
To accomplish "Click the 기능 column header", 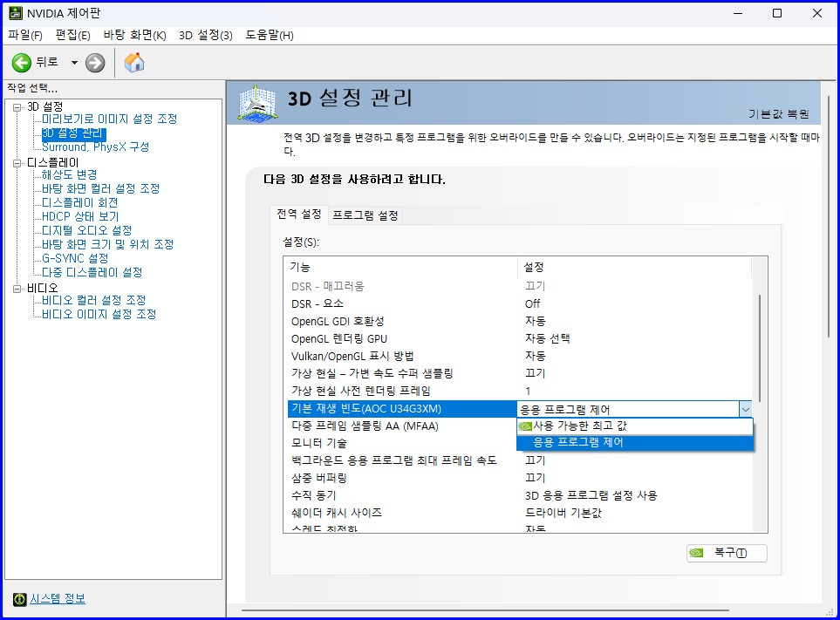I will [400, 267].
